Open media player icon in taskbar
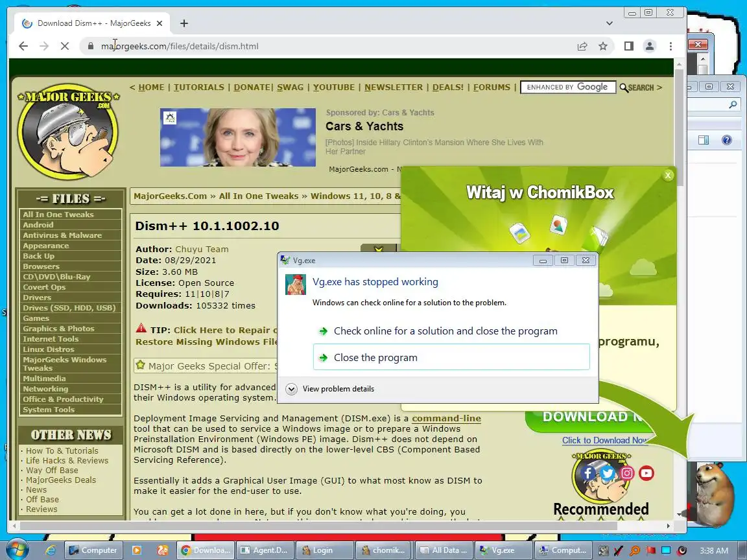 point(136,550)
